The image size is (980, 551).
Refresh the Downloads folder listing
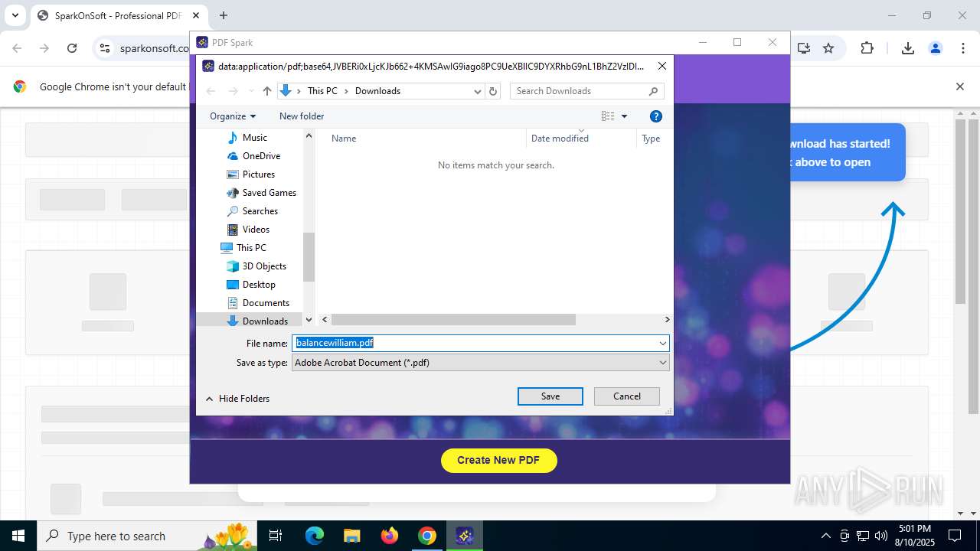(493, 91)
